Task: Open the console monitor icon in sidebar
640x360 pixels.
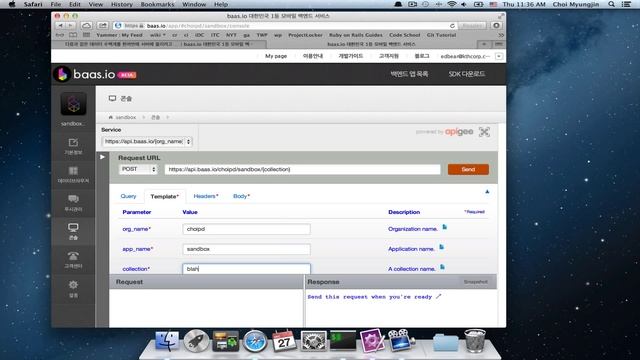Action: tap(73, 227)
